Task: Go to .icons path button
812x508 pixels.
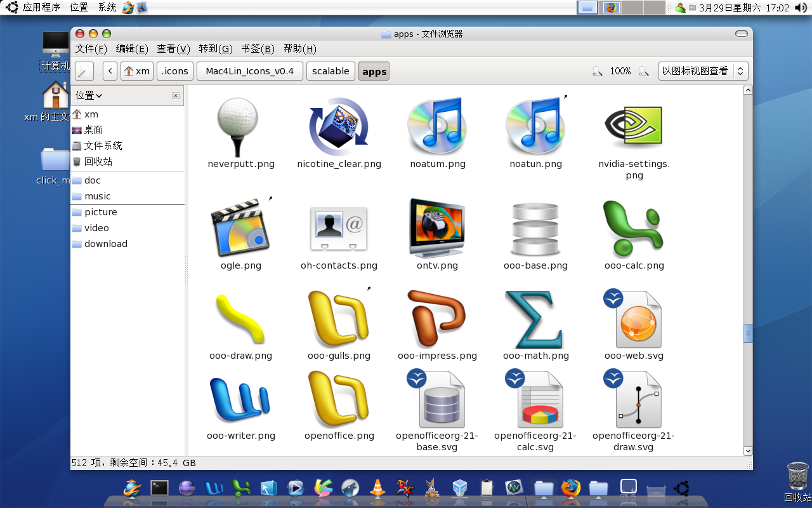Action: [x=174, y=71]
